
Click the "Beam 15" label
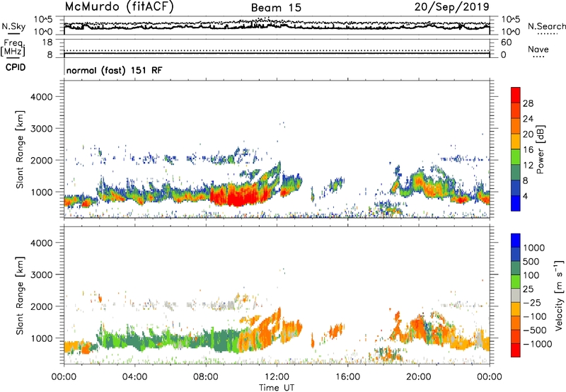[x=276, y=8]
